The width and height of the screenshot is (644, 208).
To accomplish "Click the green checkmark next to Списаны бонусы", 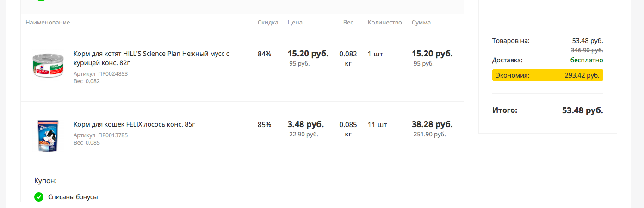I will (39, 197).
